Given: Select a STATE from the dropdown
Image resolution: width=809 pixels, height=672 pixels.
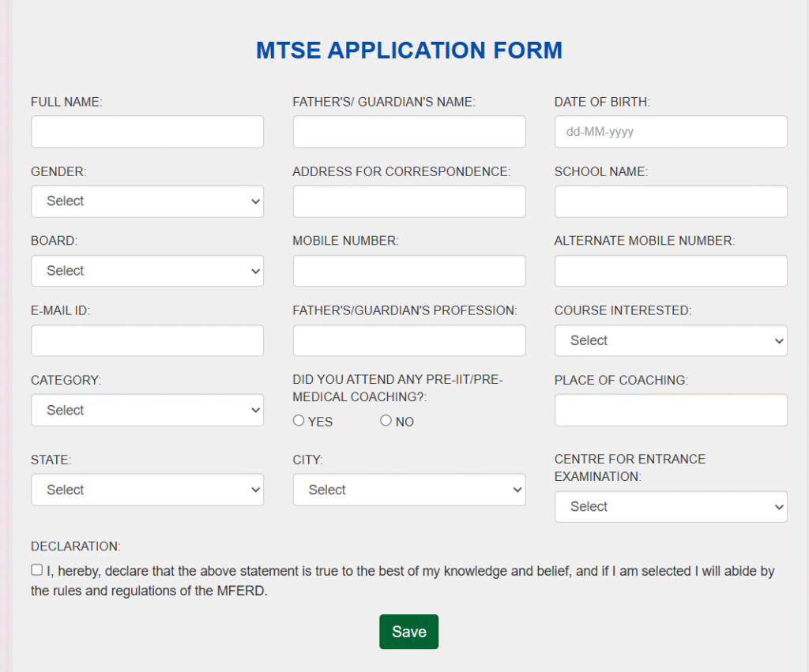Looking at the screenshot, I should coord(147,490).
